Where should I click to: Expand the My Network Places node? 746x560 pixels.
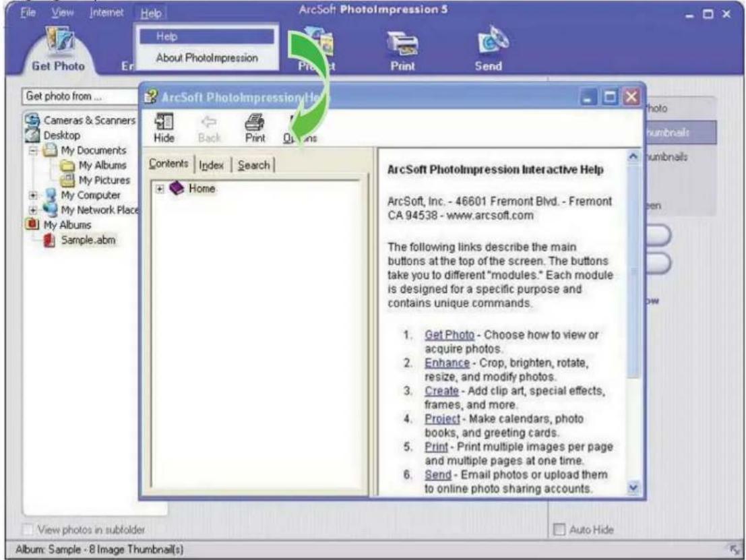tap(33, 210)
